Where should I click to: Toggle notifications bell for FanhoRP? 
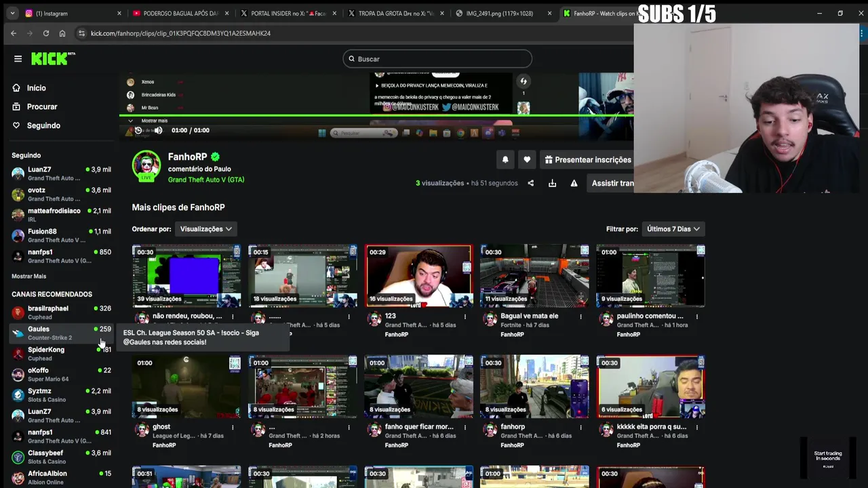505,160
